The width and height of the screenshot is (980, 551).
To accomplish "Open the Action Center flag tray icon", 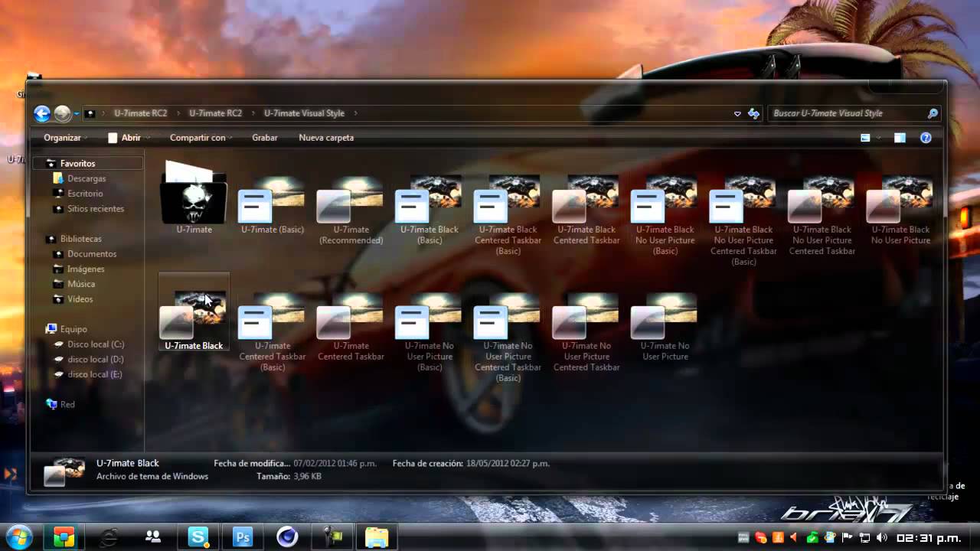I will [847, 537].
